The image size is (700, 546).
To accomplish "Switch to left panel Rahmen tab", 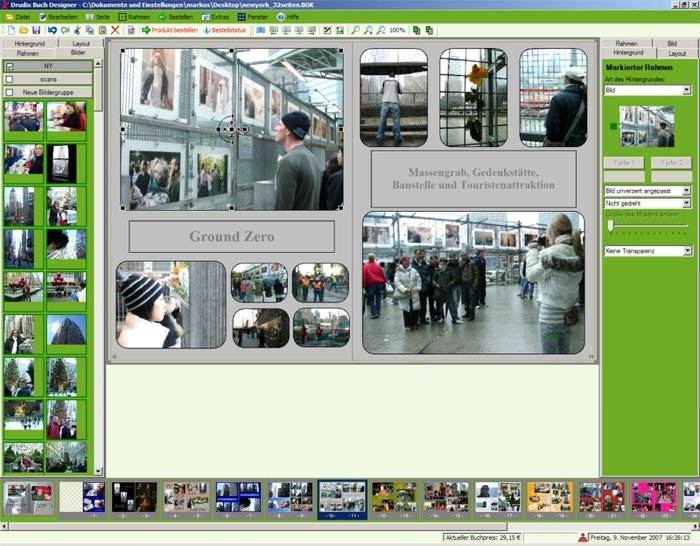I will pos(28,53).
